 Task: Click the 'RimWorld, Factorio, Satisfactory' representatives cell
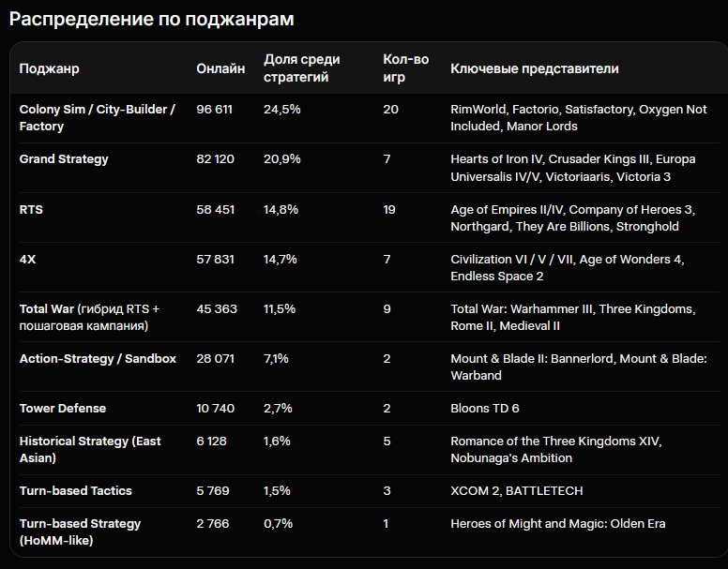tap(579, 118)
